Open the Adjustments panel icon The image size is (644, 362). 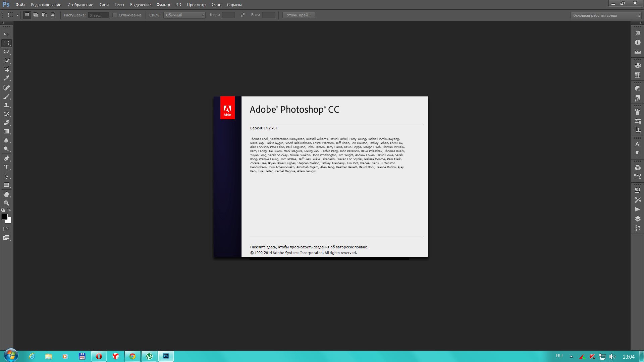point(638,88)
